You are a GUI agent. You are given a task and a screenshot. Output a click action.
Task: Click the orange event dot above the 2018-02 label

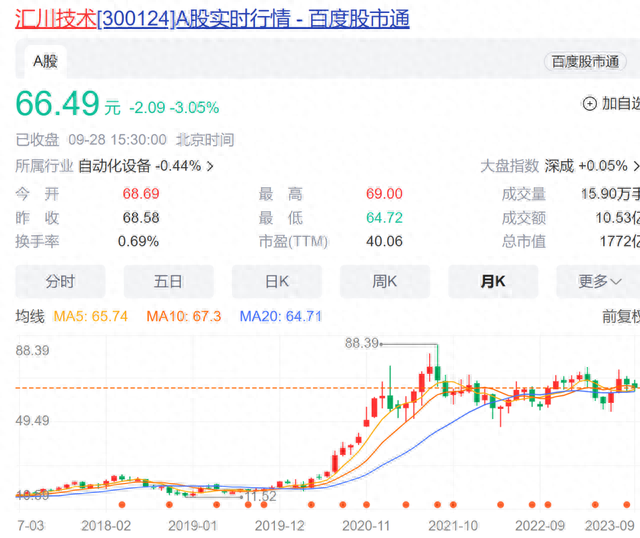click(122, 505)
